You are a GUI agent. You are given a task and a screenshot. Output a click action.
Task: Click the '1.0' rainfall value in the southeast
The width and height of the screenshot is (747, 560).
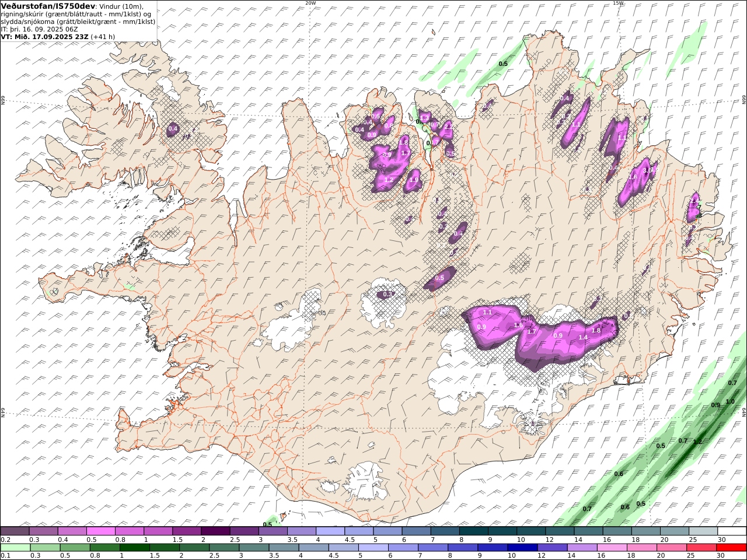click(730, 401)
